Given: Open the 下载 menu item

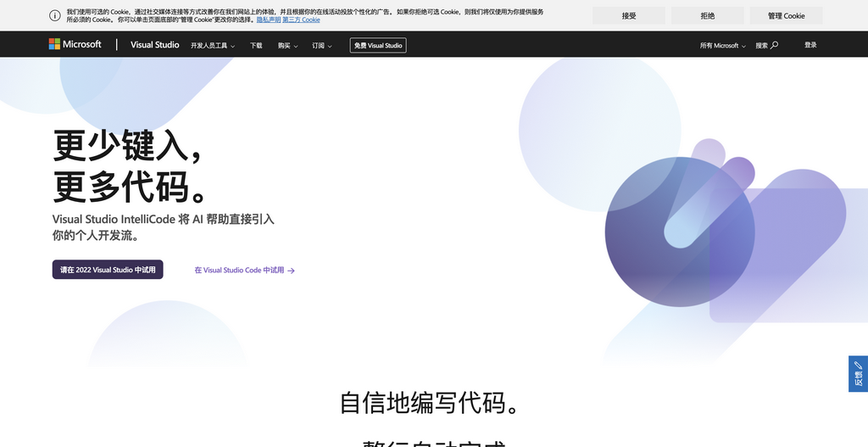Looking at the screenshot, I should pyautogui.click(x=256, y=46).
